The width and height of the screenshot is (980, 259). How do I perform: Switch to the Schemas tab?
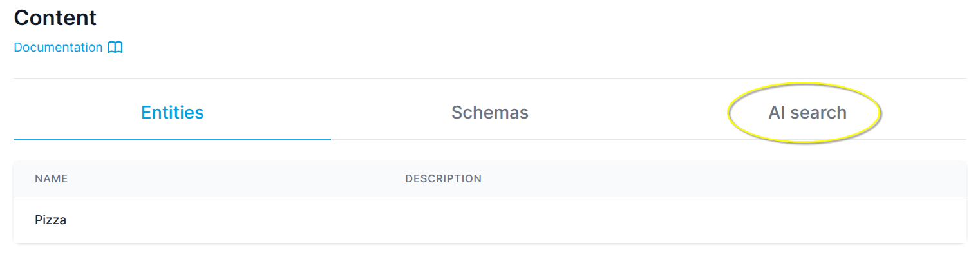(x=490, y=113)
